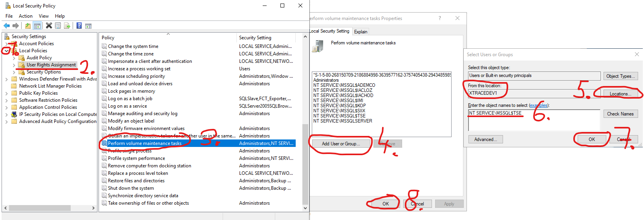Click the Local Security Policy title bar icon
This screenshot has width=644, height=220.
(7, 5)
